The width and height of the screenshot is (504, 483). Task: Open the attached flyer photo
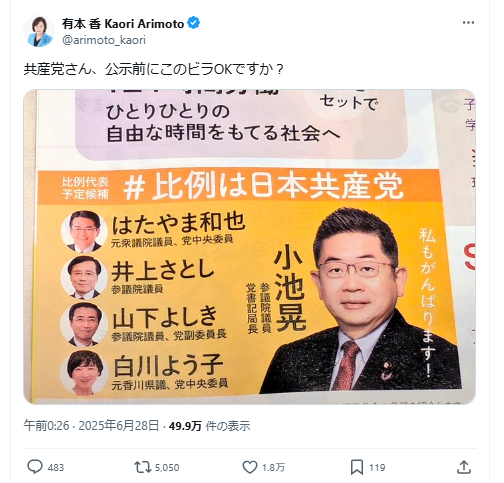[249, 247]
